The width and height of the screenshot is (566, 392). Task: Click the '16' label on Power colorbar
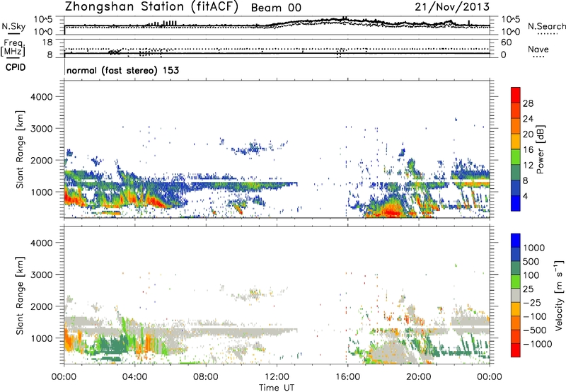[x=528, y=150]
